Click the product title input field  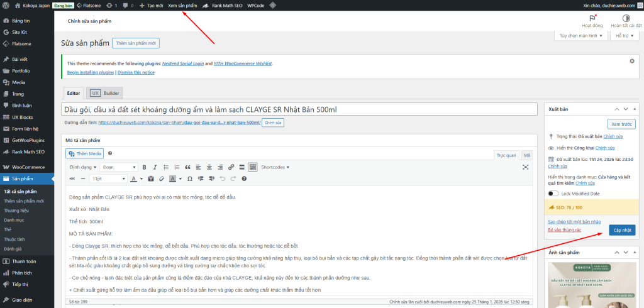coord(299,109)
